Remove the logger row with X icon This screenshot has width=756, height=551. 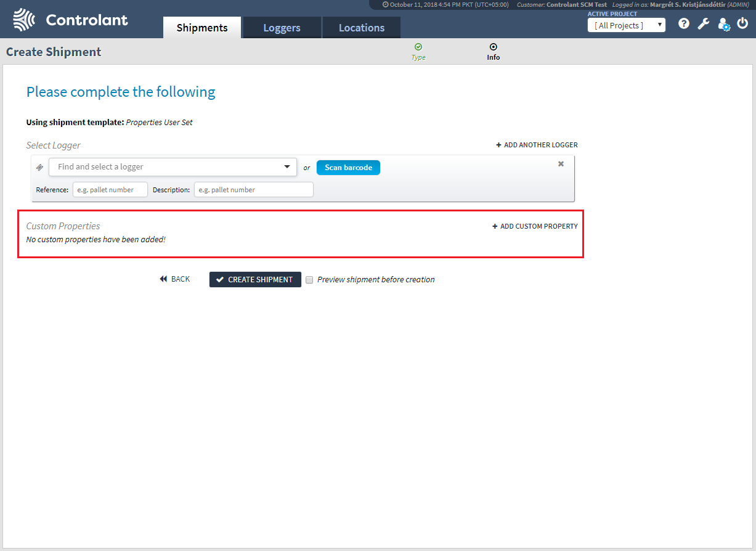[561, 164]
